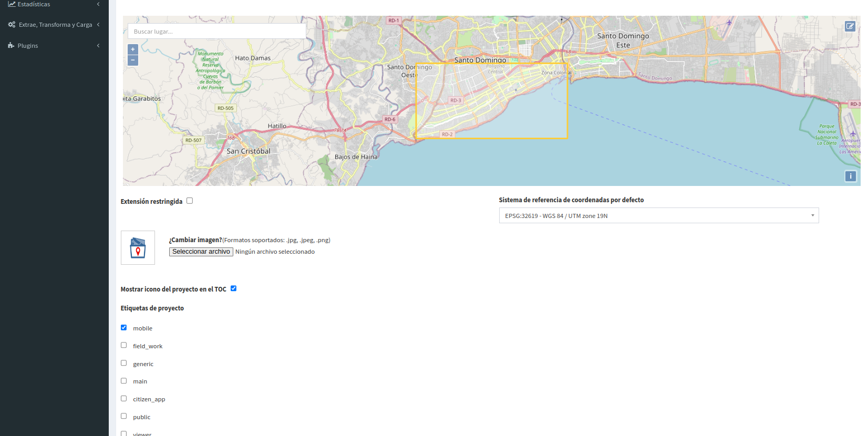Click the ETL gears icon

tap(12, 25)
